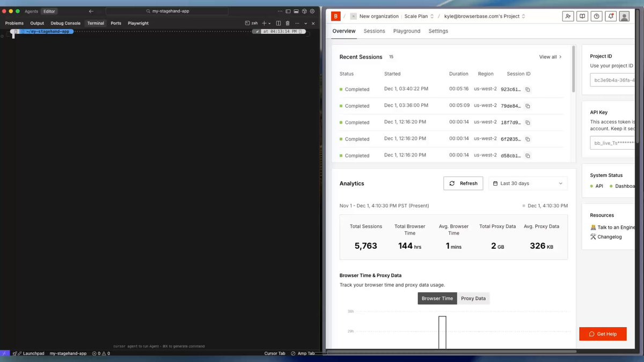Open the Sessions tab
Image resolution: width=644 pixels, height=362 pixels.
pos(375,31)
